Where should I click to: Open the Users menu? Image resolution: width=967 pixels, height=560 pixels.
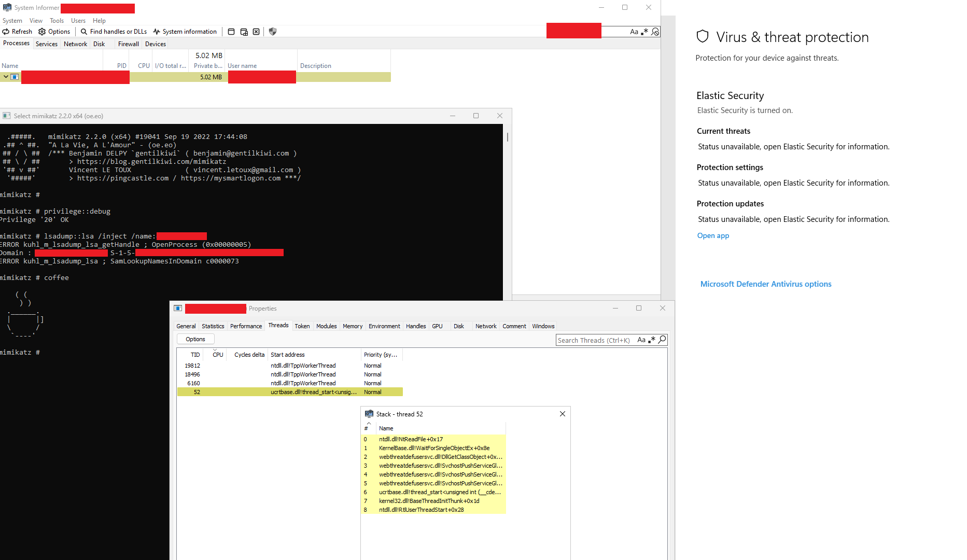[78, 21]
